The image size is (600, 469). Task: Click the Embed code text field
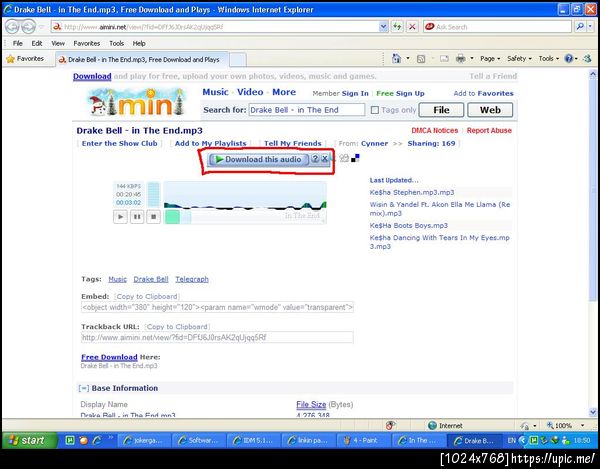(x=217, y=307)
